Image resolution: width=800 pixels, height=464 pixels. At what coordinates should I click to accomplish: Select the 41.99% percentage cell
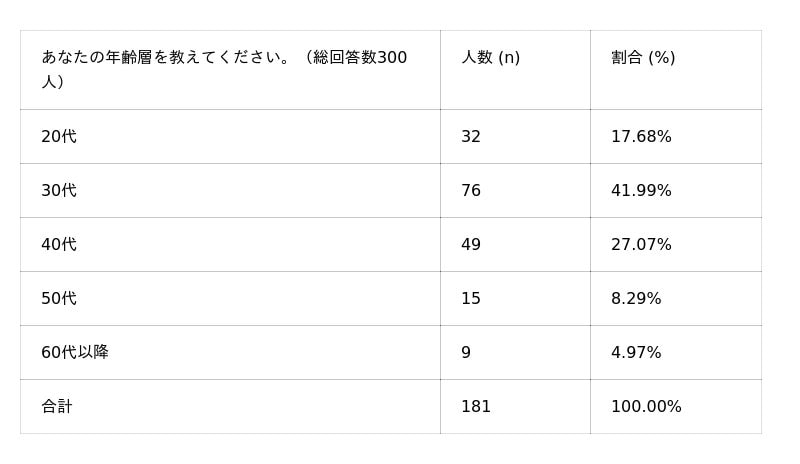click(641, 191)
